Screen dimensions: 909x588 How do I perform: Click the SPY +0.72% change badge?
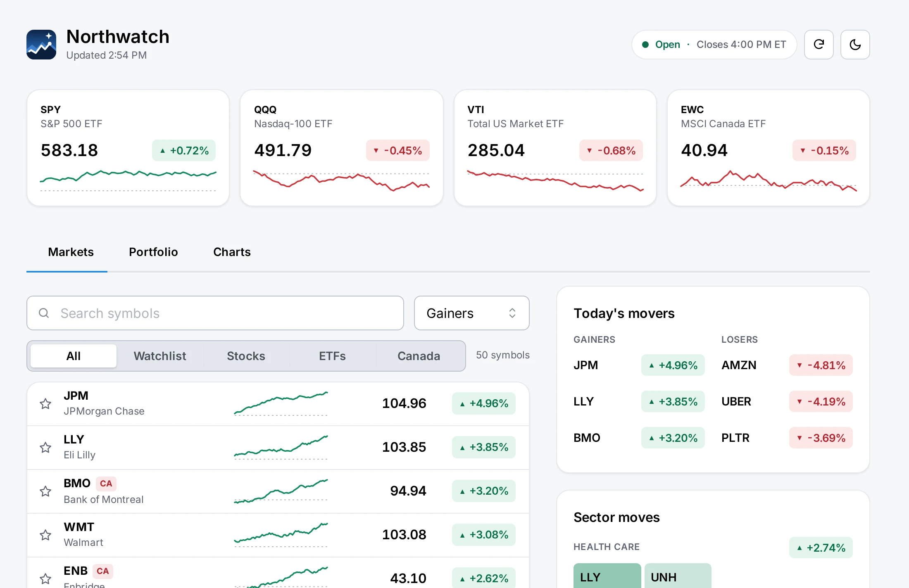184,150
